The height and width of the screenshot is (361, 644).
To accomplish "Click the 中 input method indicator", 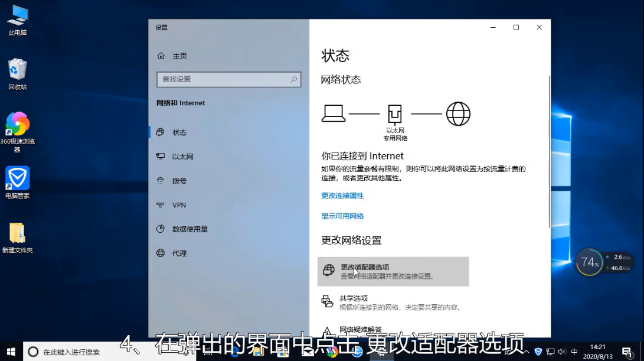I will pyautogui.click(x=574, y=352).
